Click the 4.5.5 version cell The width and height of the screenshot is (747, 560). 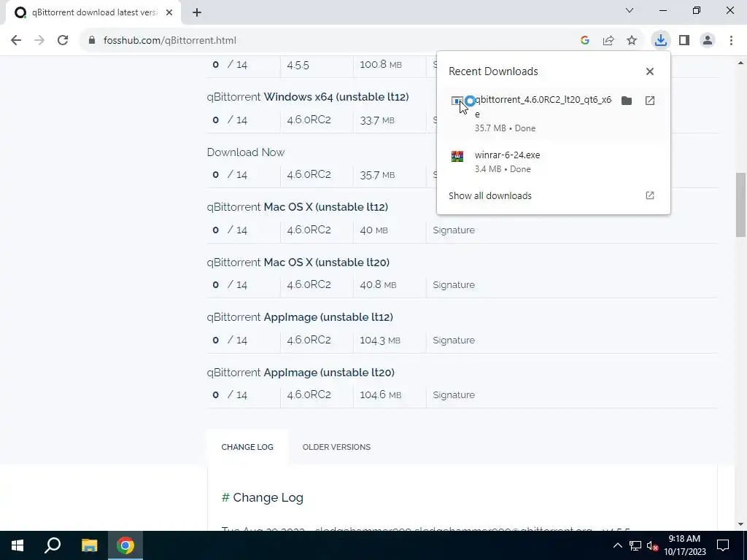pos(298,65)
